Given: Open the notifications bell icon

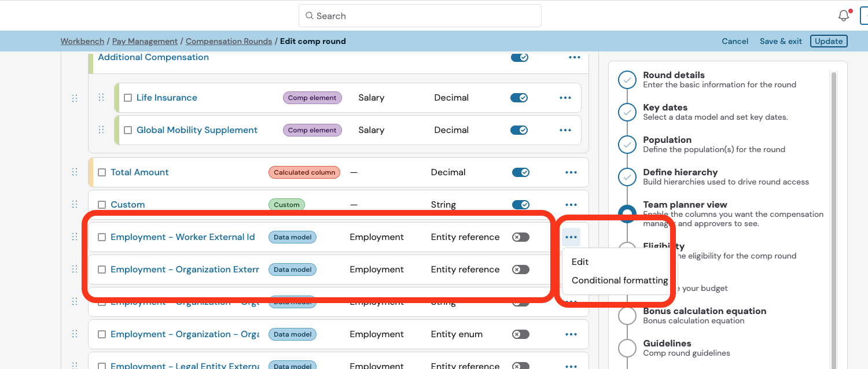Looking at the screenshot, I should point(844,16).
